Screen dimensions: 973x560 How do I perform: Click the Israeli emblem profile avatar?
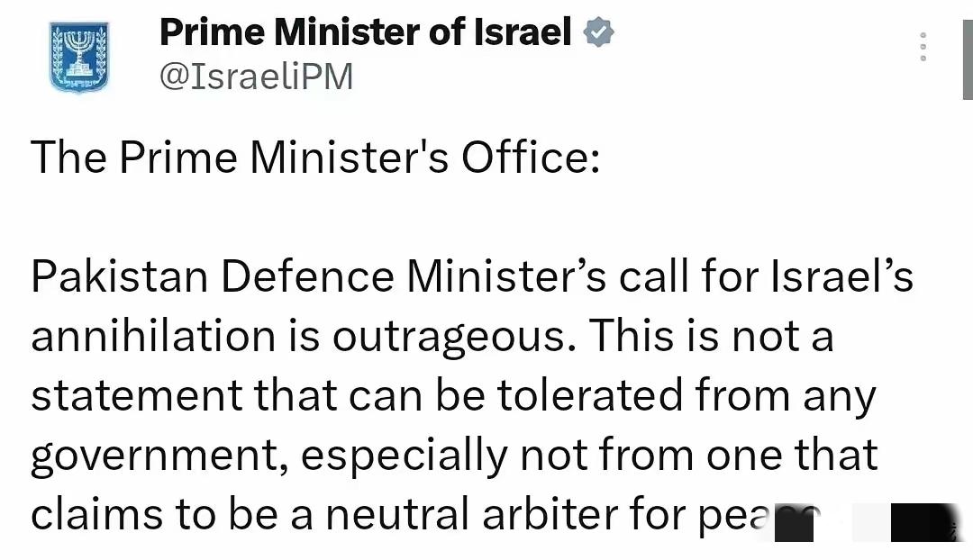[x=79, y=59]
